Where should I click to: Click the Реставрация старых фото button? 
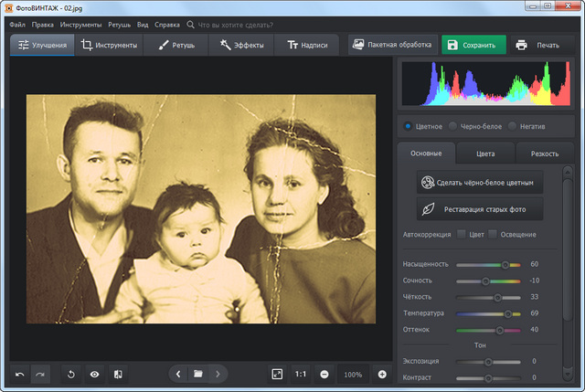480,210
